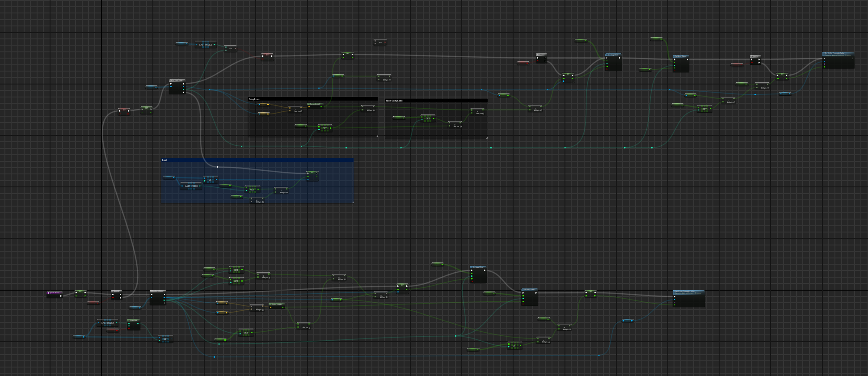Click the Last comment box resize corner
This screenshot has height=376, width=868.
[352, 202]
